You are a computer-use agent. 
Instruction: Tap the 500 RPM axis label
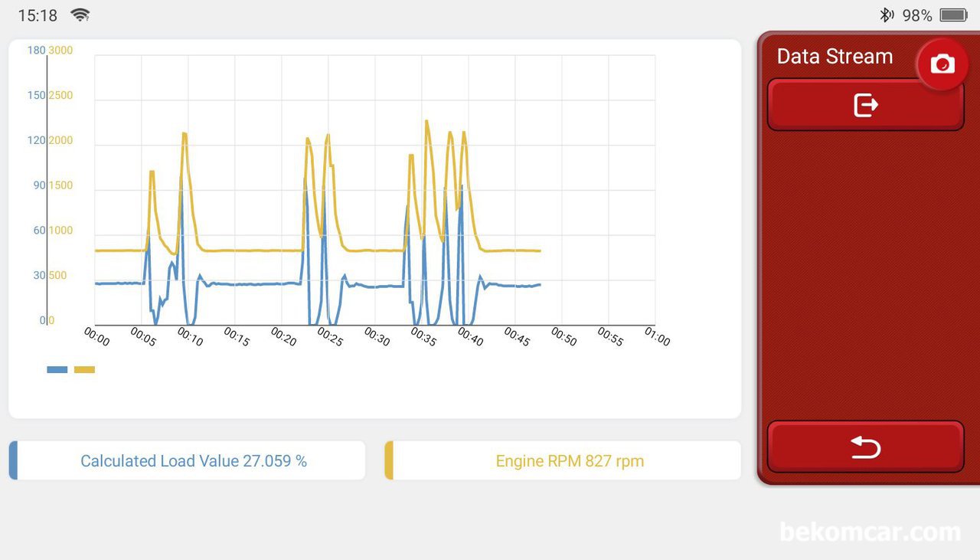coord(57,276)
